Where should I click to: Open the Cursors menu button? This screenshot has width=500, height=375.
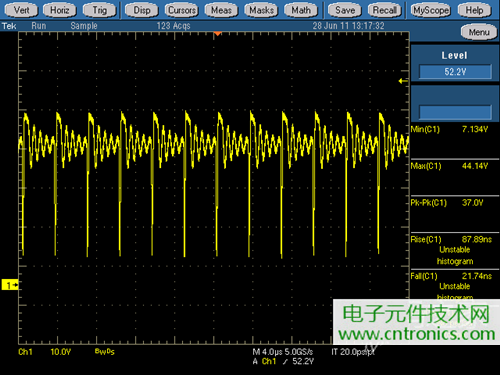coord(182,10)
